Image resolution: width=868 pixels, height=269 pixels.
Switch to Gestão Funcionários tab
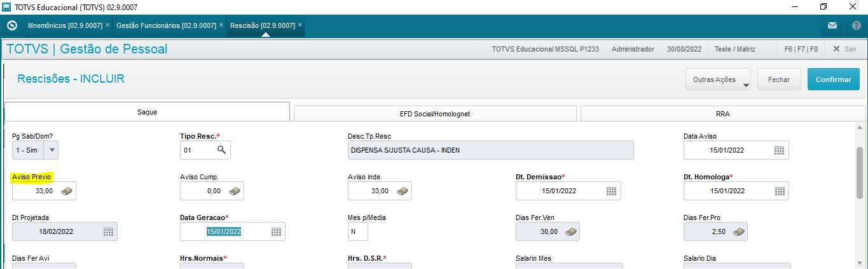click(x=166, y=25)
